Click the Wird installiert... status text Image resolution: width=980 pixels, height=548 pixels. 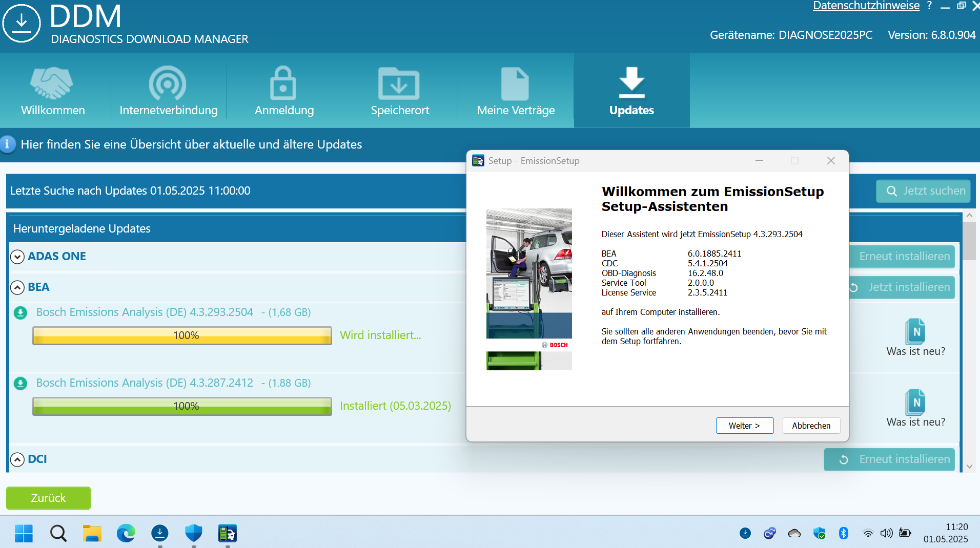pos(380,335)
